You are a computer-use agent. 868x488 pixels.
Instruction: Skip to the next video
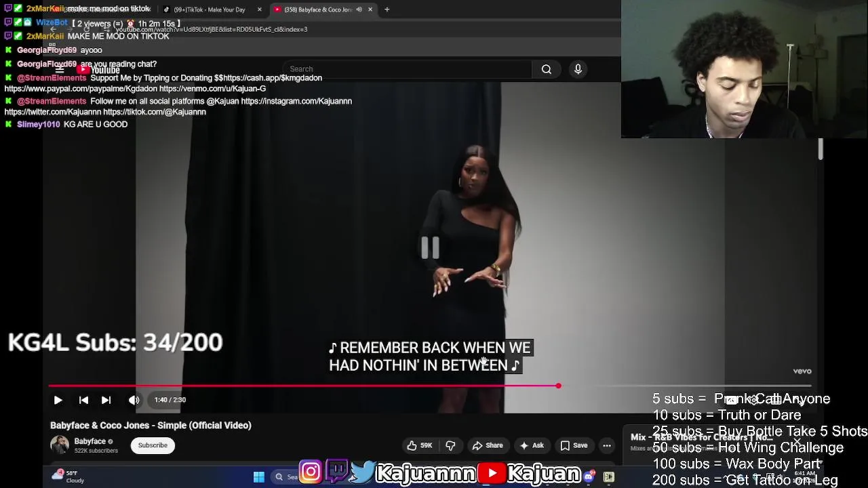(x=106, y=400)
